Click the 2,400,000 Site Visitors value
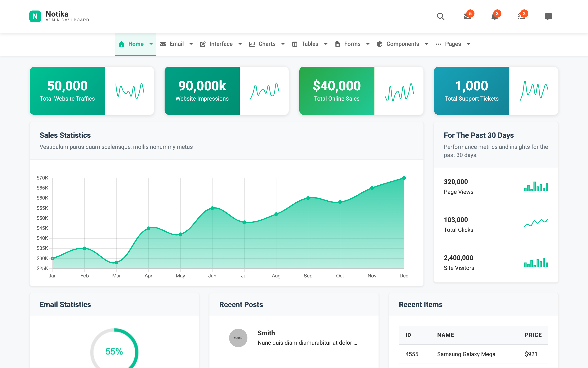The image size is (588, 368). (459, 258)
